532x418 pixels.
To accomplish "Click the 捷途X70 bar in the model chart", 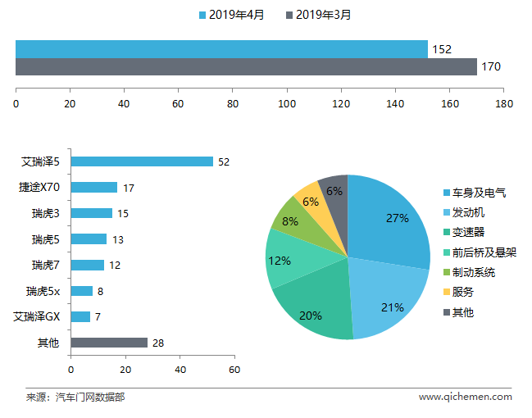I will tap(94, 188).
